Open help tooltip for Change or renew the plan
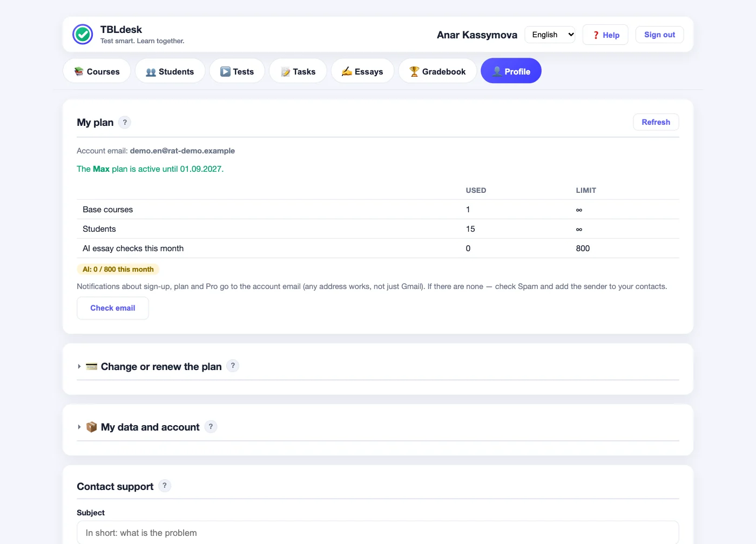 tap(233, 366)
